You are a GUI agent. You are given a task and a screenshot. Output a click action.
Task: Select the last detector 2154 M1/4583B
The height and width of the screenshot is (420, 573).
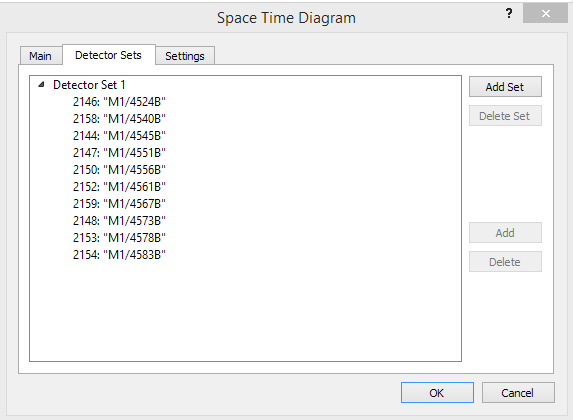point(119,255)
